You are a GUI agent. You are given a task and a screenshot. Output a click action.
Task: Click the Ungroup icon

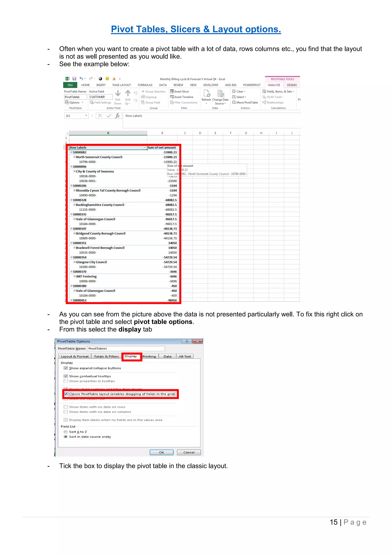coord(143,97)
